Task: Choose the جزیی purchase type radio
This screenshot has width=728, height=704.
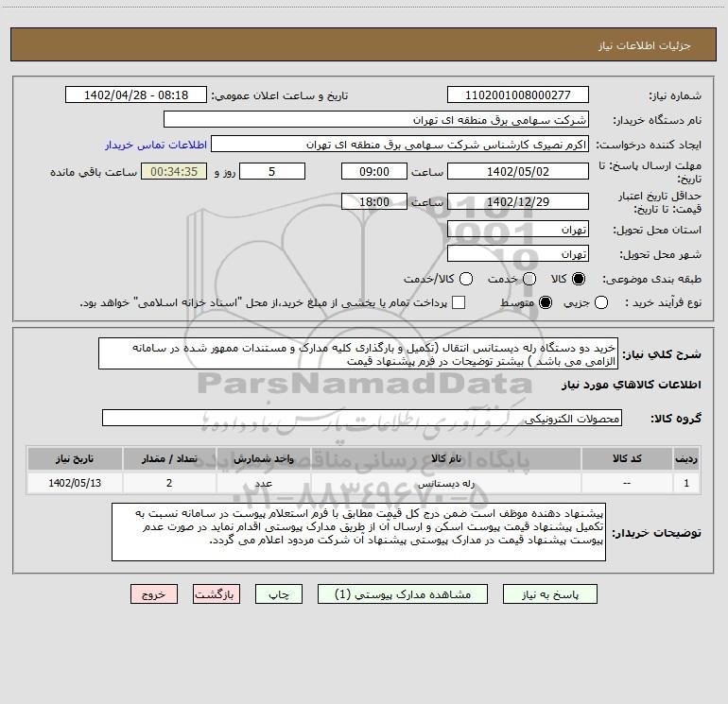Action: 601,302
